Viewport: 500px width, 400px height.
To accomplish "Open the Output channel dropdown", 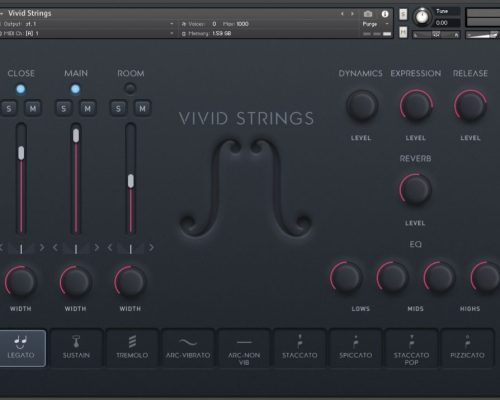I will pyautogui.click(x=172, y=24).
